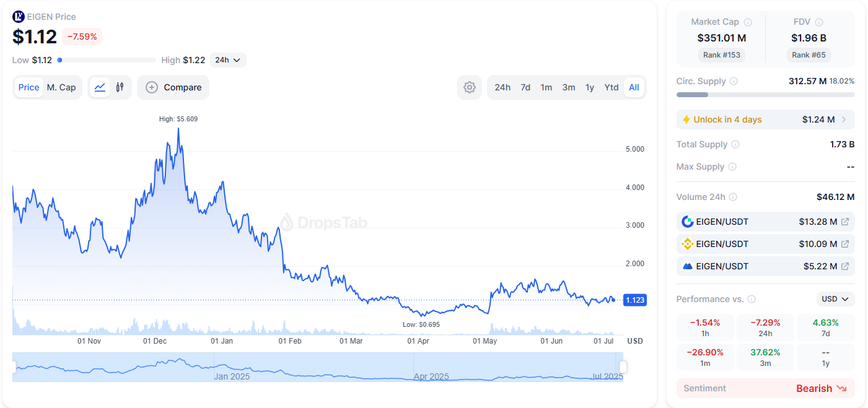This screenshot has width=868, height=408.
Task: Select Price chart mode
Action: [x=28, y=87]
